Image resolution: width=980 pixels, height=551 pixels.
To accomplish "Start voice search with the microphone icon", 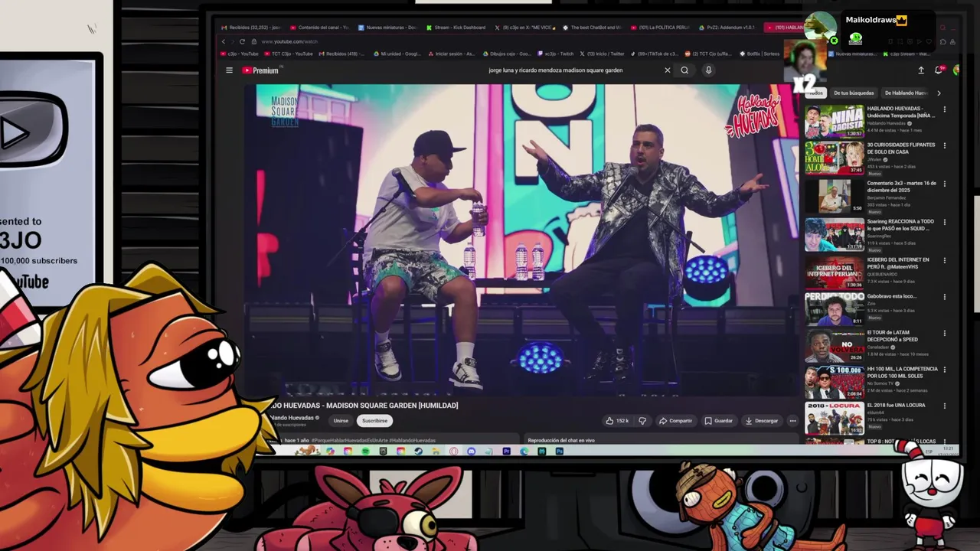I will pos(708,70).
